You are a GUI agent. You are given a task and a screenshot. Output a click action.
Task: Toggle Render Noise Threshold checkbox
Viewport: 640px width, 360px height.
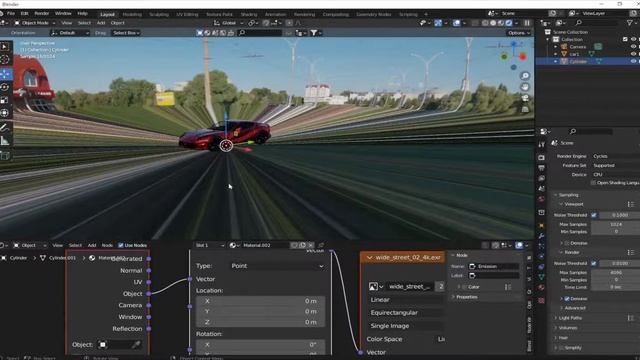594,263
